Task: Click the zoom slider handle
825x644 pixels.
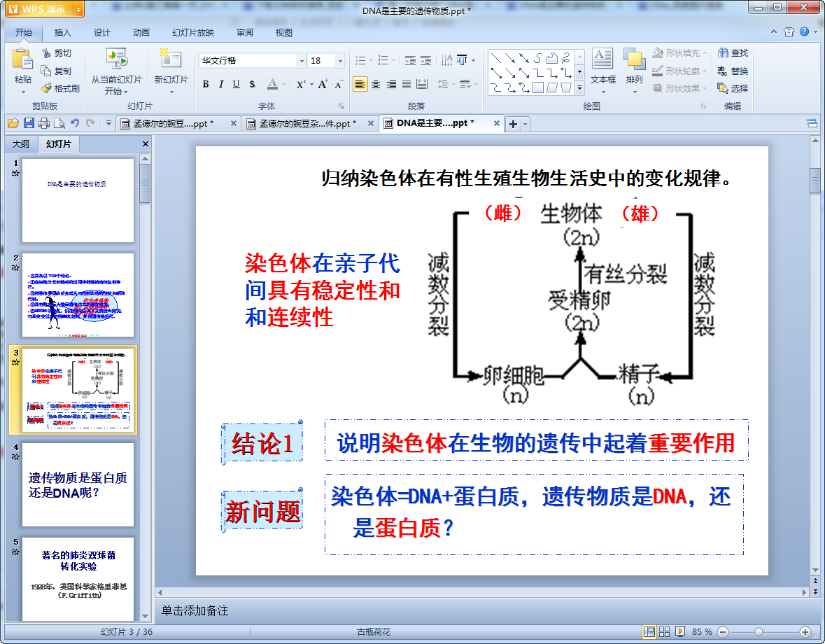Action: [759, 631]
